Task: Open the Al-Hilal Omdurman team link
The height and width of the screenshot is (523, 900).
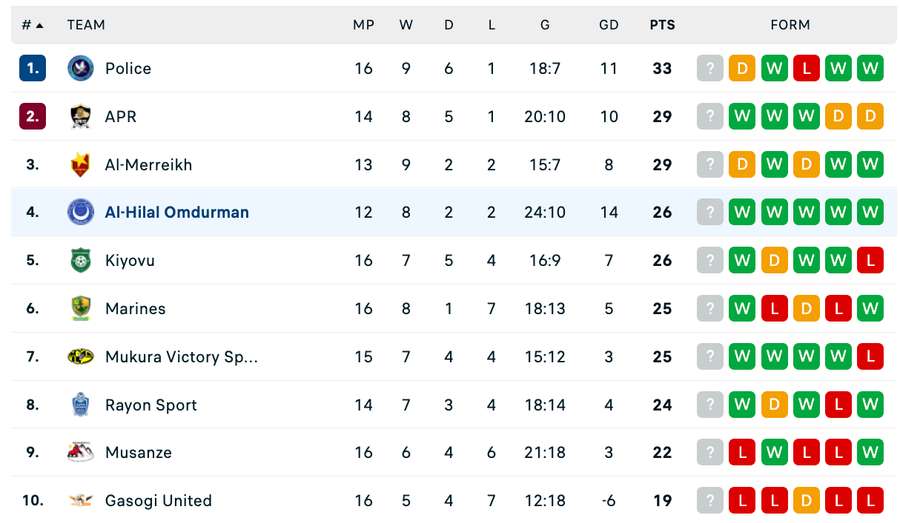Action: point(177,212)
